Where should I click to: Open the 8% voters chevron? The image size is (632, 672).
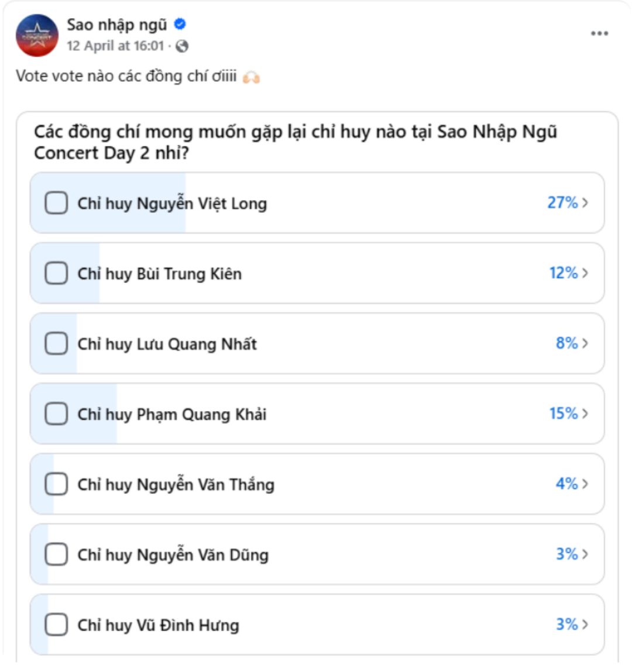coord(585,343)
